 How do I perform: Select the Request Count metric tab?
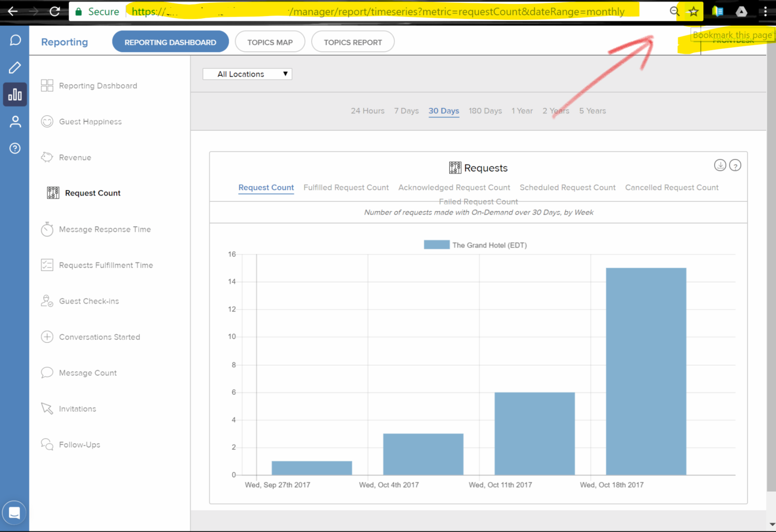coord(266,187)
